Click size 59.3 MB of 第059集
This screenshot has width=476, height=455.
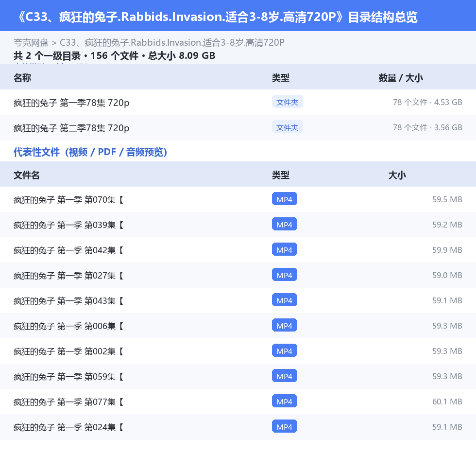tap(447, 376)
